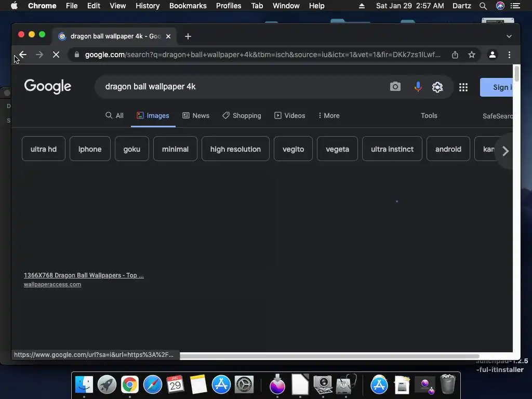Click the vertical page scrollbar
Screen dimensions: 532x399
[x=517, y=74]
